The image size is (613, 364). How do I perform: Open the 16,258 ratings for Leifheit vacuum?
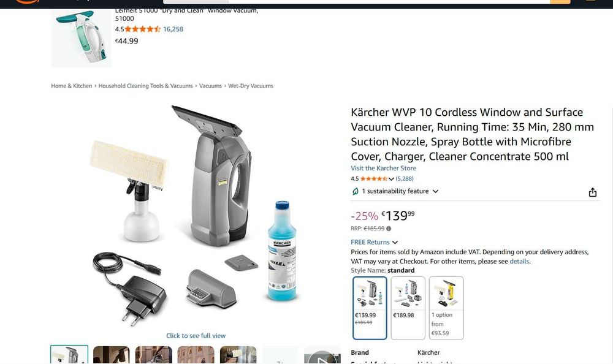tap(173, 29)
